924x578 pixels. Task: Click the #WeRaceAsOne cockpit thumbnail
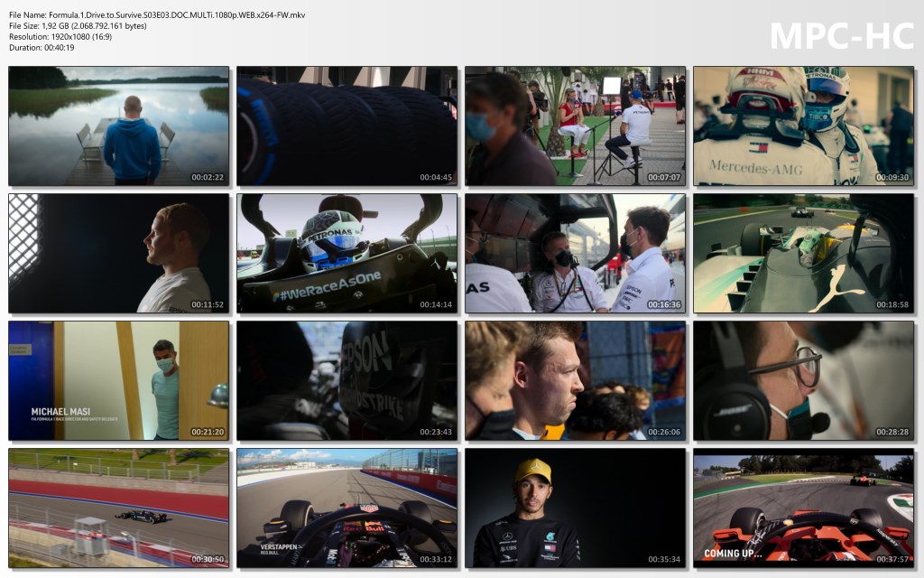[x=346, y=253]
